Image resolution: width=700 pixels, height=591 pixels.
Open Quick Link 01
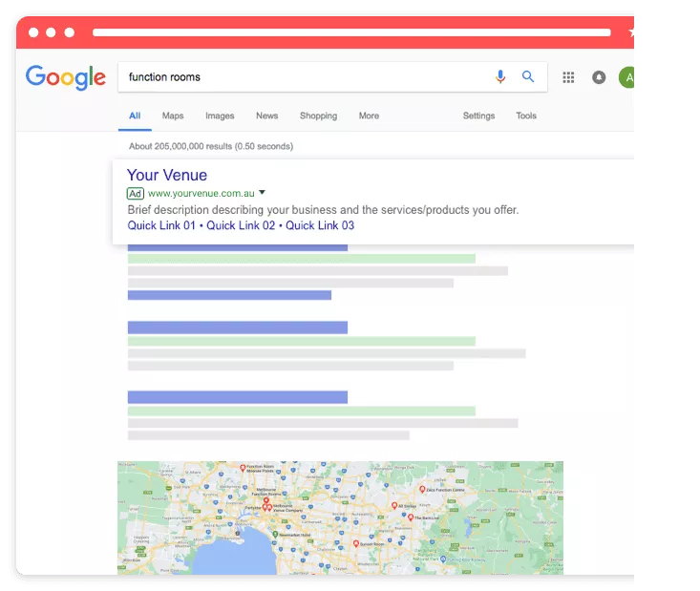(x=161, y=225)
